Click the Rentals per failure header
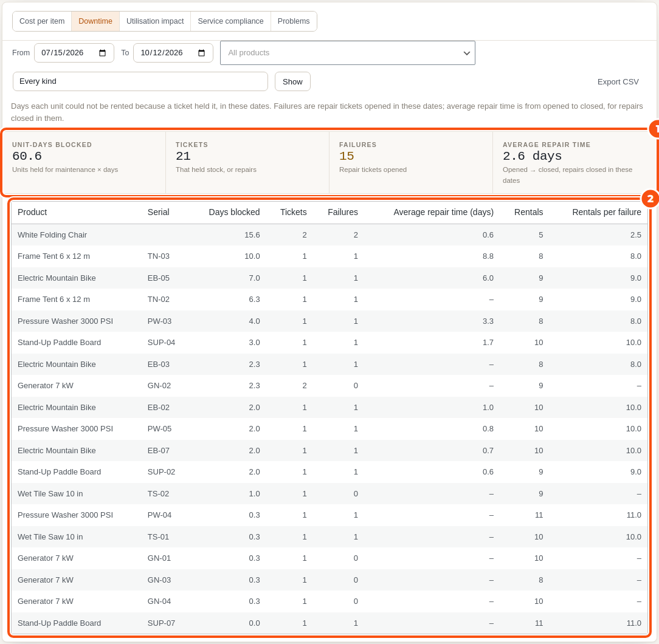The width and height of the screenshot is (659, 644). pos(607,212)
